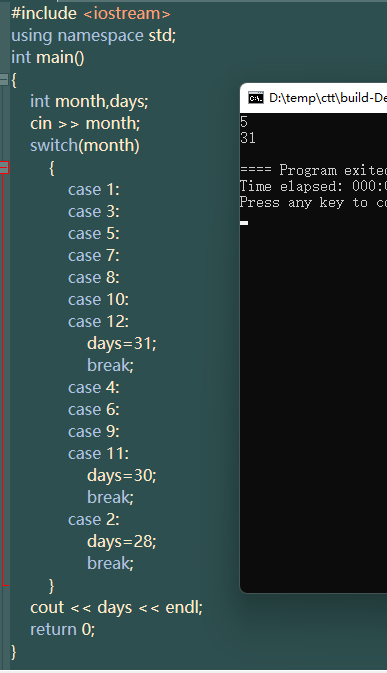Collapse the switch block red fold marker
This screenshot has width=387, height=673.
[x=4, y=167]
